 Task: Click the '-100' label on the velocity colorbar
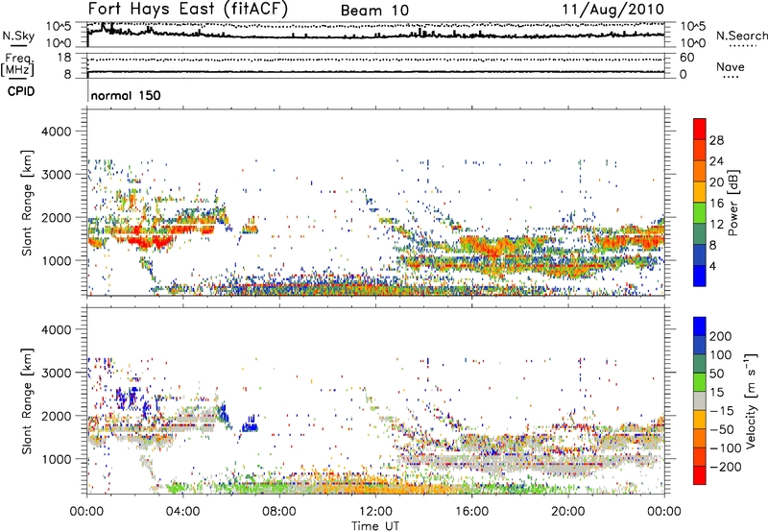tap(726, 448)
